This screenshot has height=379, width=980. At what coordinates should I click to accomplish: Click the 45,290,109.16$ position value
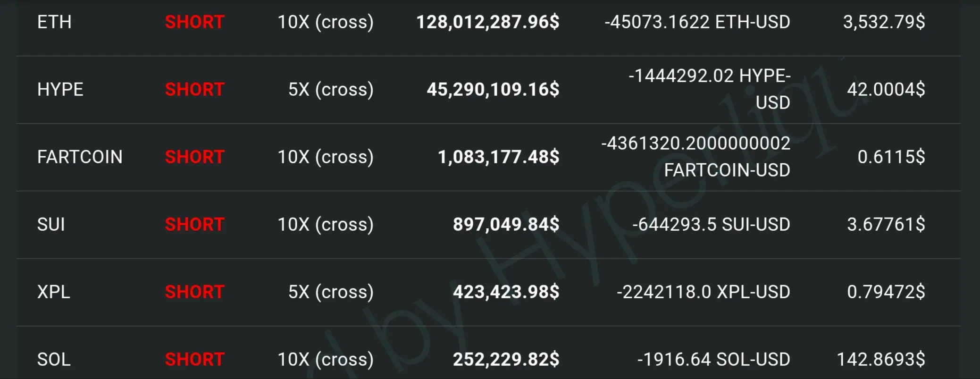coord(493,90)
